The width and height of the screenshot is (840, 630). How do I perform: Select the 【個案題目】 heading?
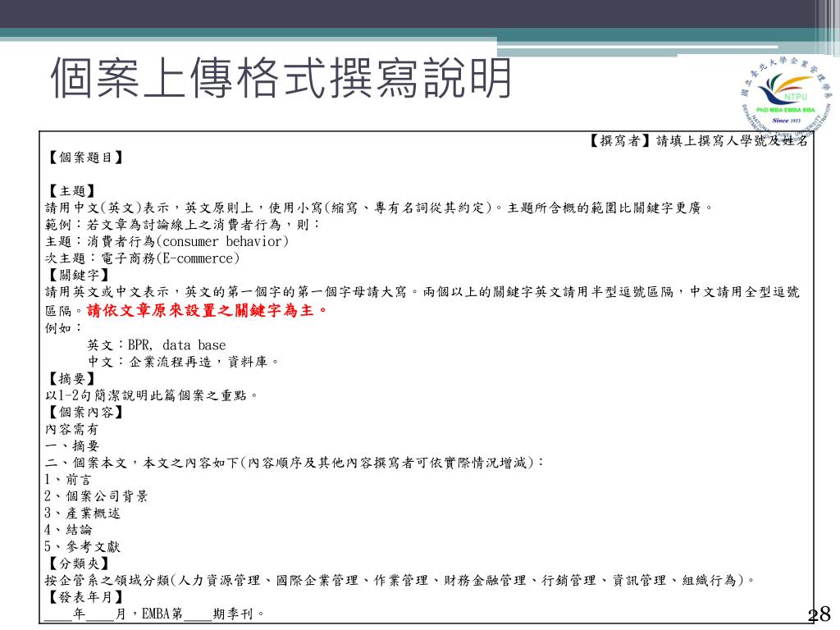tap(85, 157)
